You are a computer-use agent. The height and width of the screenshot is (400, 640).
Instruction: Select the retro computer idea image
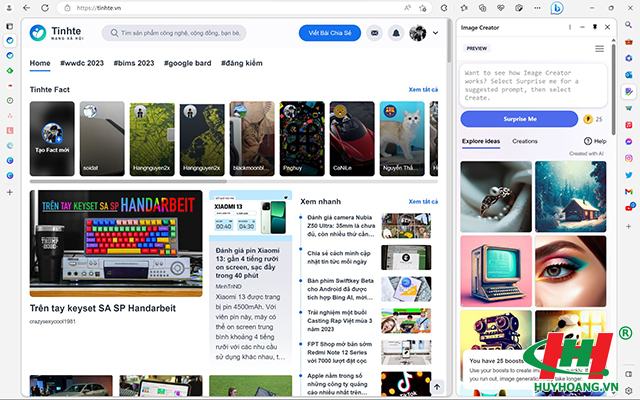[496, 271]
